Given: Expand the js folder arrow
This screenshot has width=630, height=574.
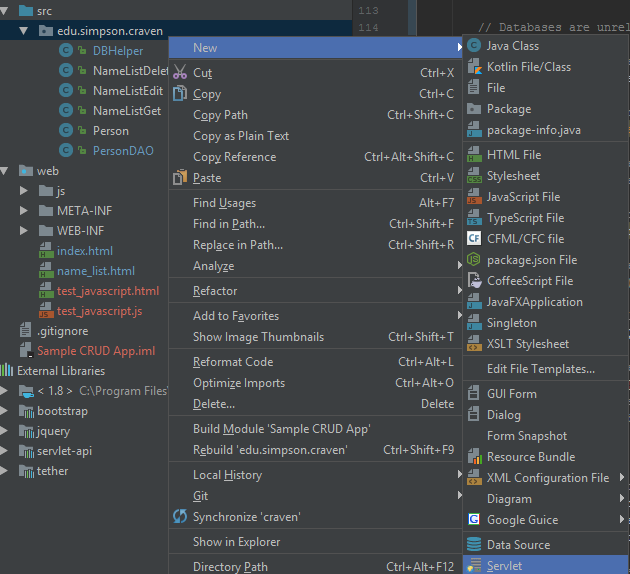Looking at the screenshot, I should click(24, 190).
